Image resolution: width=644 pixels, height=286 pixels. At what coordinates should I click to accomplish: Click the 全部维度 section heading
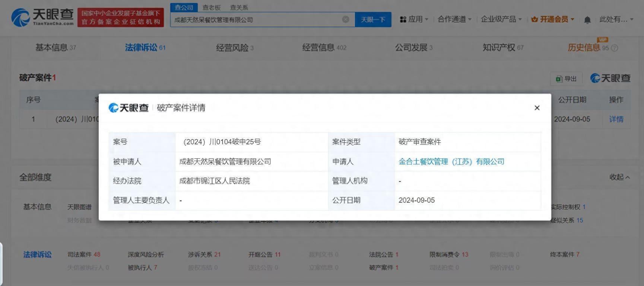click(x=35, y=177)
